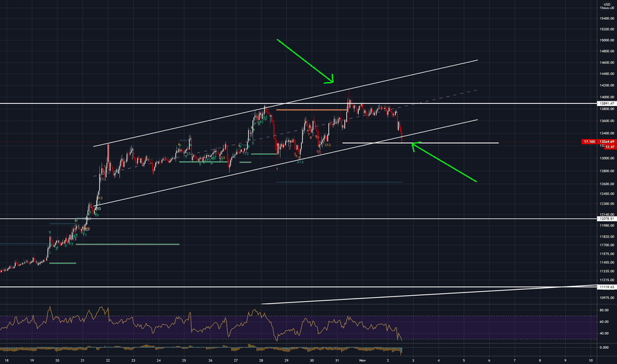
Task: Click the 12600.00 price axis label
Action: click(607, 184)
